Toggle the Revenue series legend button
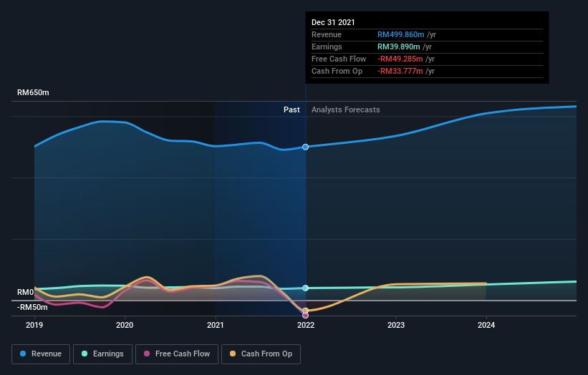This screenshot has width=588, height=375. click(41, 354)
